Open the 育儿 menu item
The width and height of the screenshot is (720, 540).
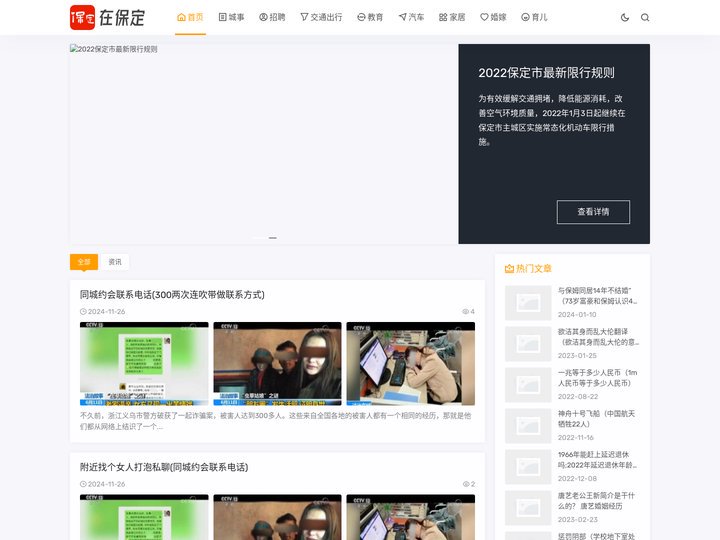(x=534, y=17)
